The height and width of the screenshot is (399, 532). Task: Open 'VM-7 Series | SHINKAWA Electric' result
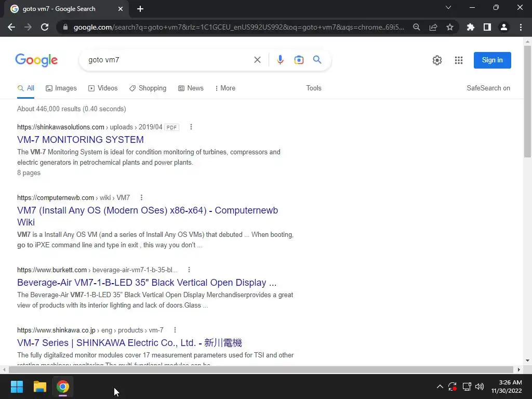point(129,343)
